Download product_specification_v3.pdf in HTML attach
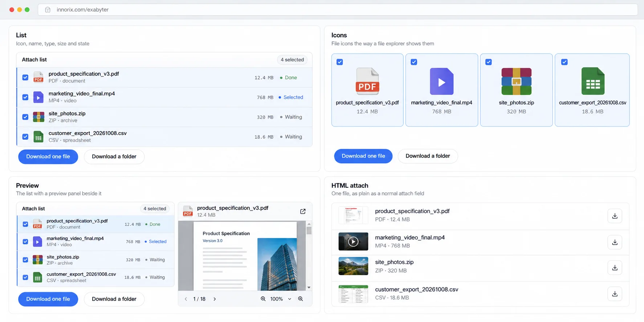 point(615,216)
